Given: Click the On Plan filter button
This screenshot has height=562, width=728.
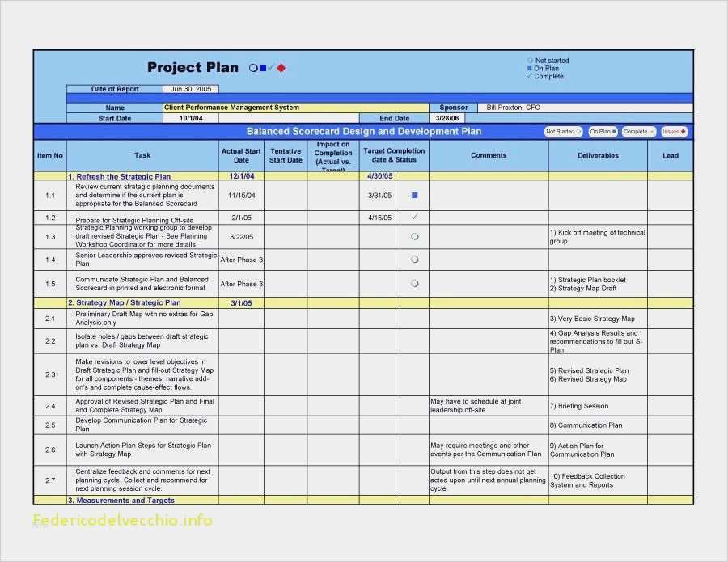Looking at the screenshot, I should (x=603, y=132).
